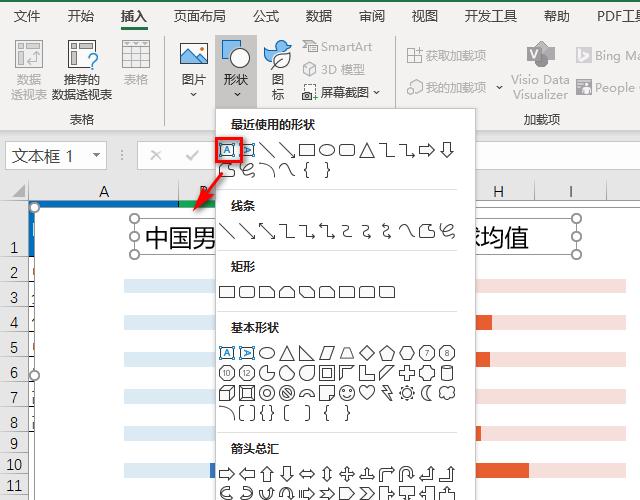Screen dimensions: 640x500
Task: Click the orange bar in chart row 10
Action: click(502, 470)
